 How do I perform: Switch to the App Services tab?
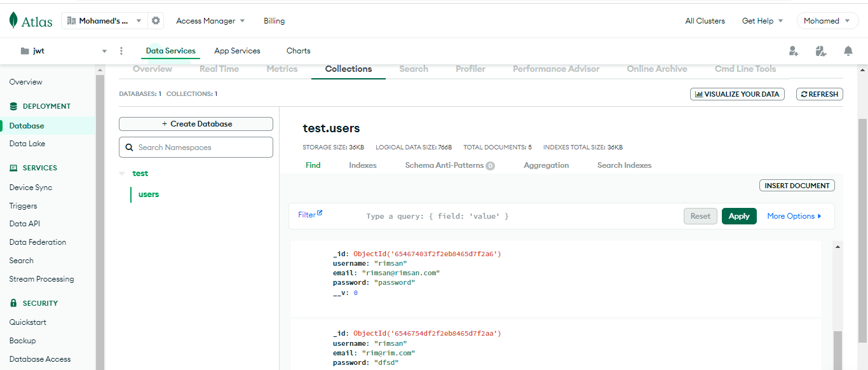237,51
